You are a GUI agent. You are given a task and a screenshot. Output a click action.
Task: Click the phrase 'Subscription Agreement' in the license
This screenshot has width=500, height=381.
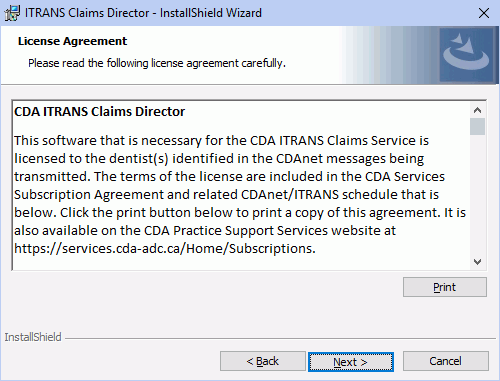pos(89,195)
